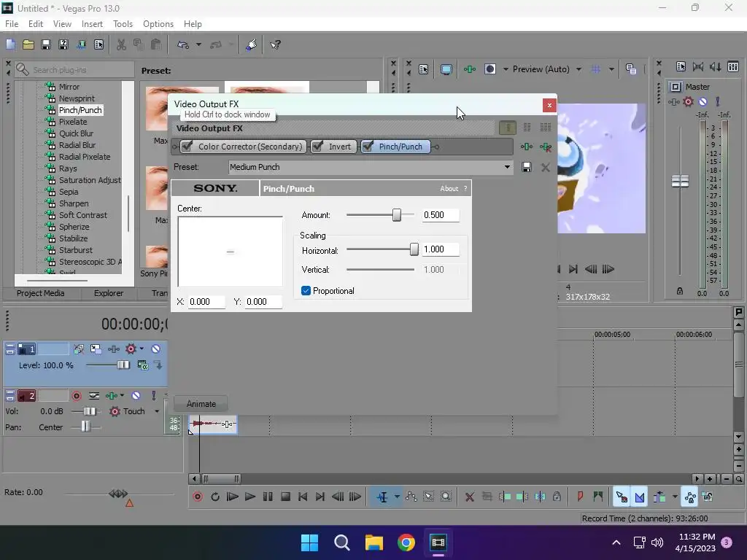Copy preview snapshot to clipboard icon
This screenshot has width=747, height=560.
(631, 69)
